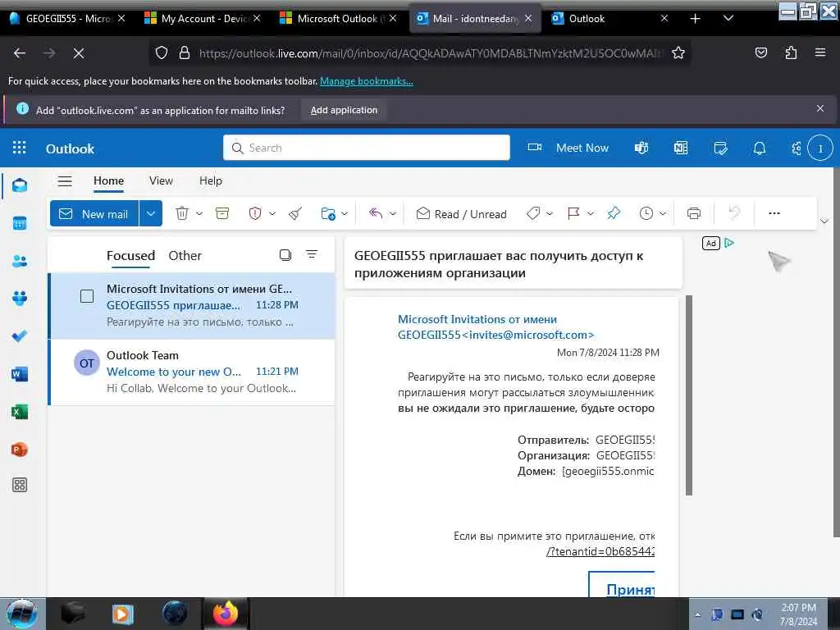Toggle Read / Unread status

pyautogui.click(x=461, y=214)
